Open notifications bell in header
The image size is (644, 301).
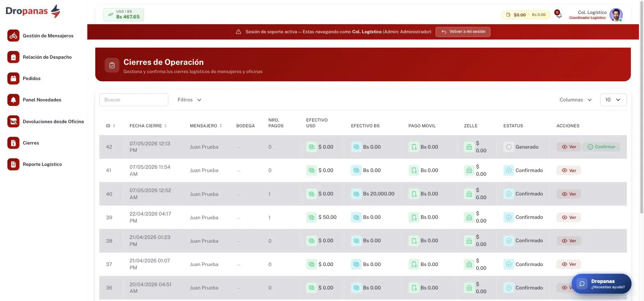click(558, 15)
